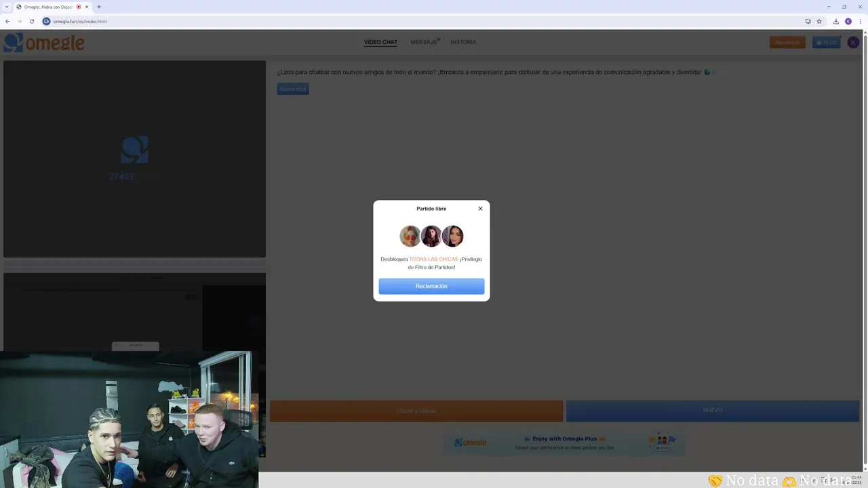This screenshot has width=868, height=488.
Task: Reload the page
Action: 31,21
